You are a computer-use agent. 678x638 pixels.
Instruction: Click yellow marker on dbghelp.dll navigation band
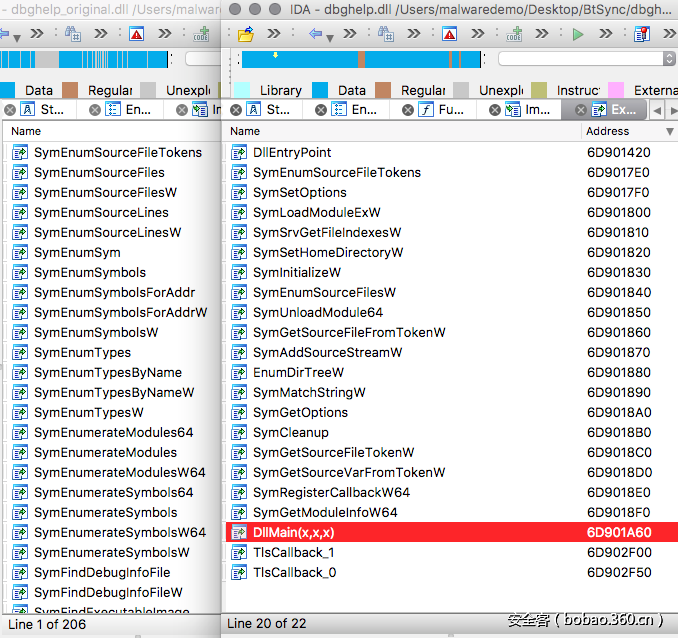tap(275, 55)
